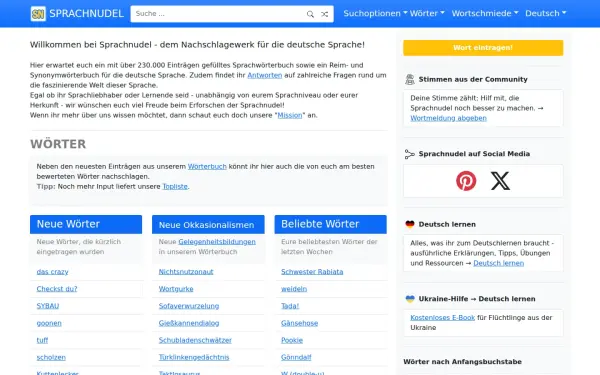Click the Sprachnudel auf Social Media heading

pos(474,154)
